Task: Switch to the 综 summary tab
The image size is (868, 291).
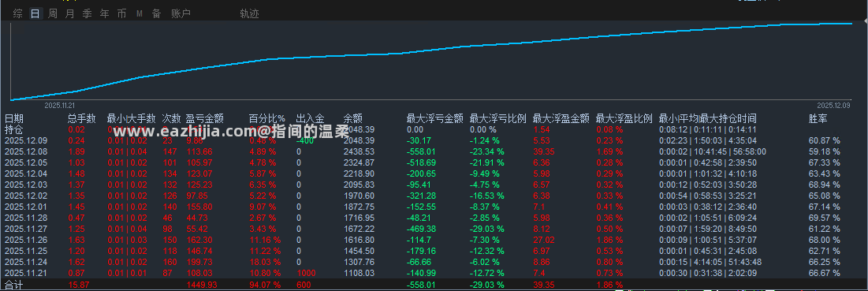Action: pos(18,14)
